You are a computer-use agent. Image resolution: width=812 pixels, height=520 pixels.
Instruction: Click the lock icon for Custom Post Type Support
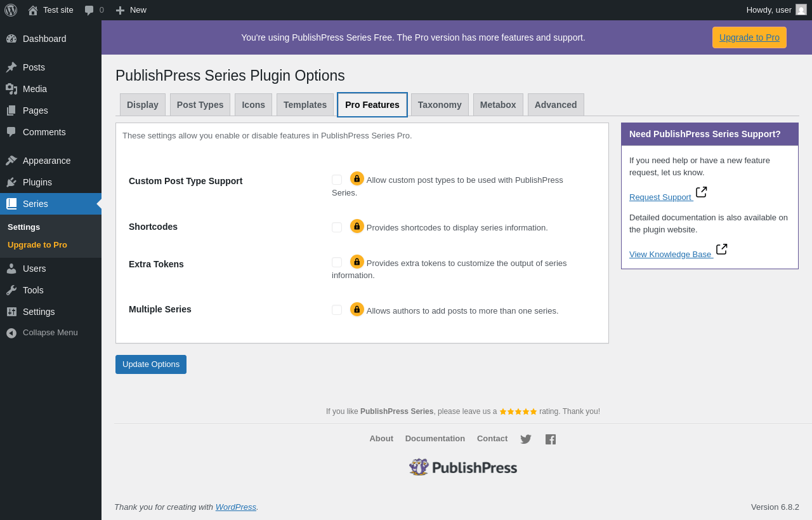click(x=357, y=178)
